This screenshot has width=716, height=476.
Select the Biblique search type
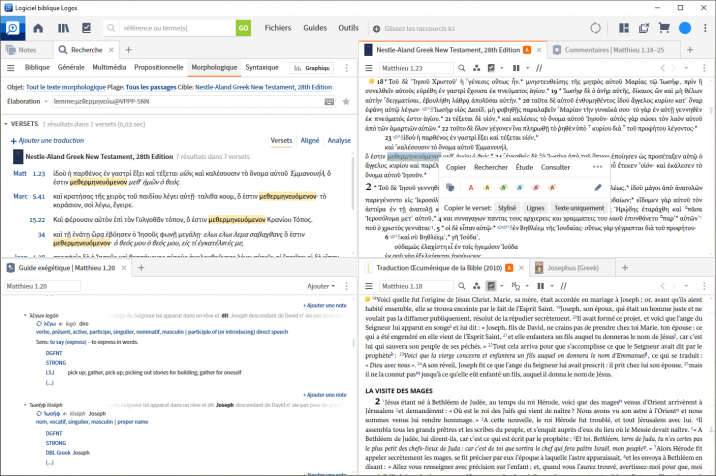(x=37, y=67)
